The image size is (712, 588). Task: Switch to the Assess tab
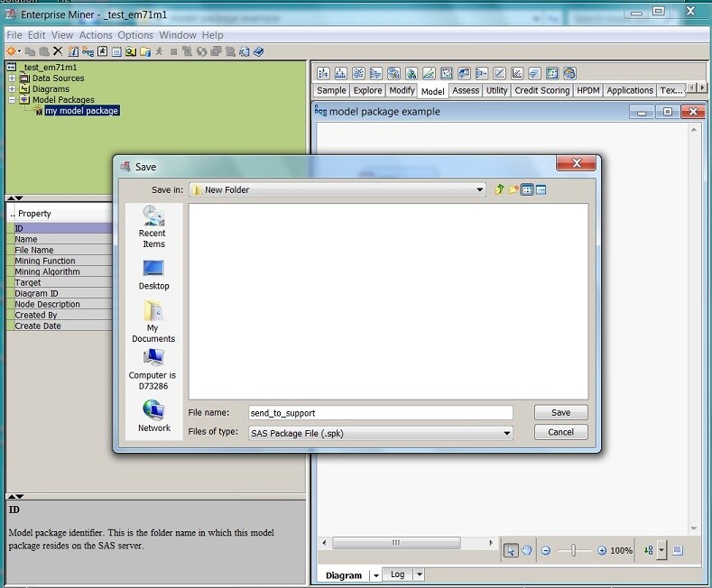click(x=466, y=90)
